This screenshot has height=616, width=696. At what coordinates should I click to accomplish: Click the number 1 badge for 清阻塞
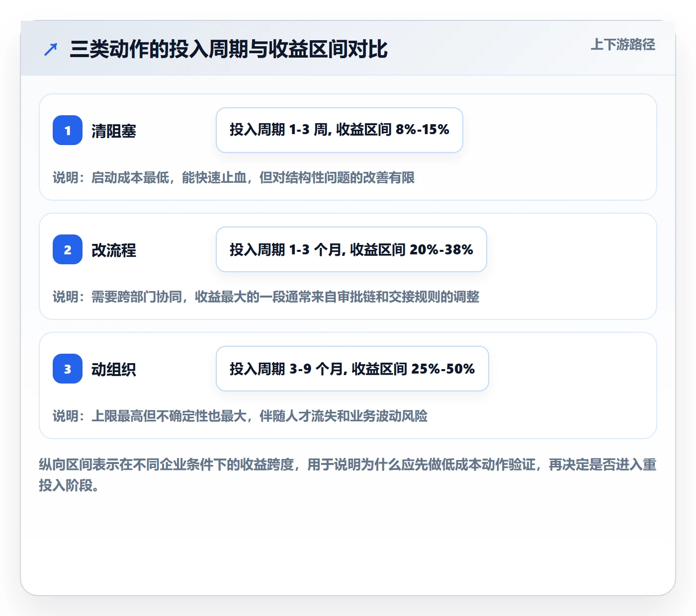tap(68, 130)
